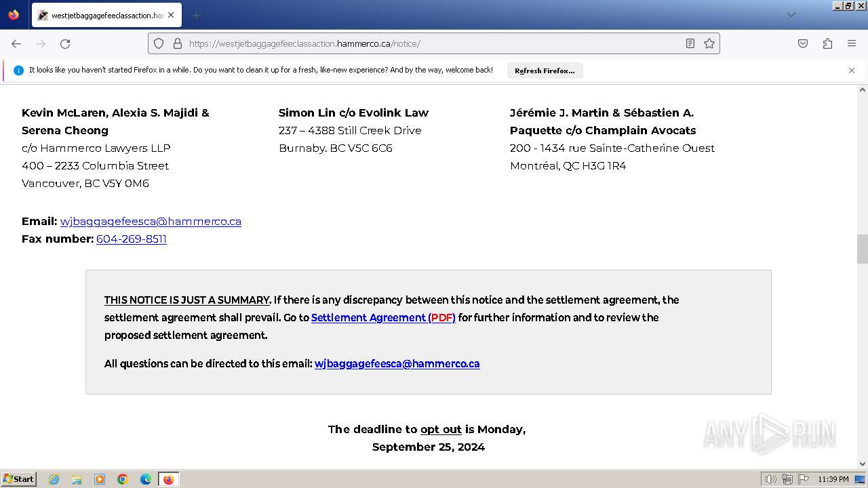Launch Microsoft Edge from taskbar
Image resolution: width=868 pixels, height=488 pixels.
tap(146, 479)
